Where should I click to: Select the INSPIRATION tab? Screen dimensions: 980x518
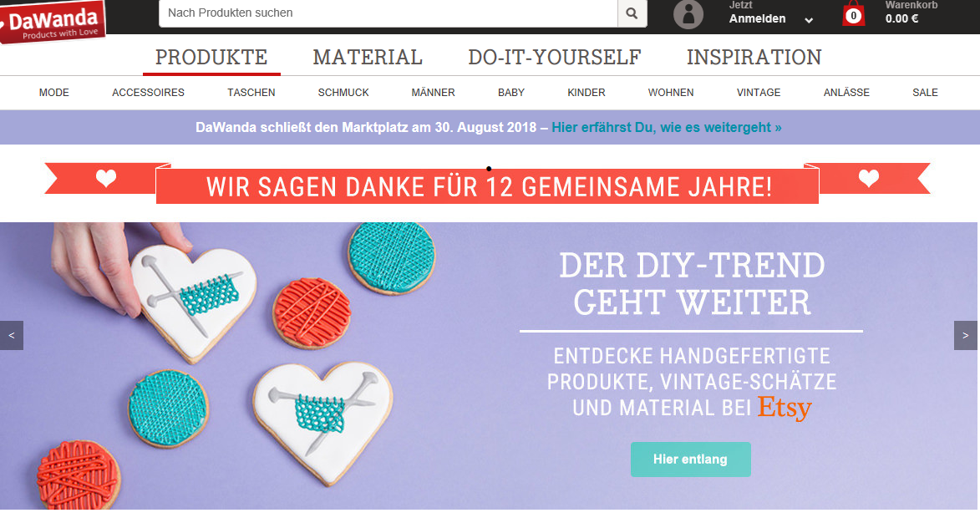(x=754, y=58)
